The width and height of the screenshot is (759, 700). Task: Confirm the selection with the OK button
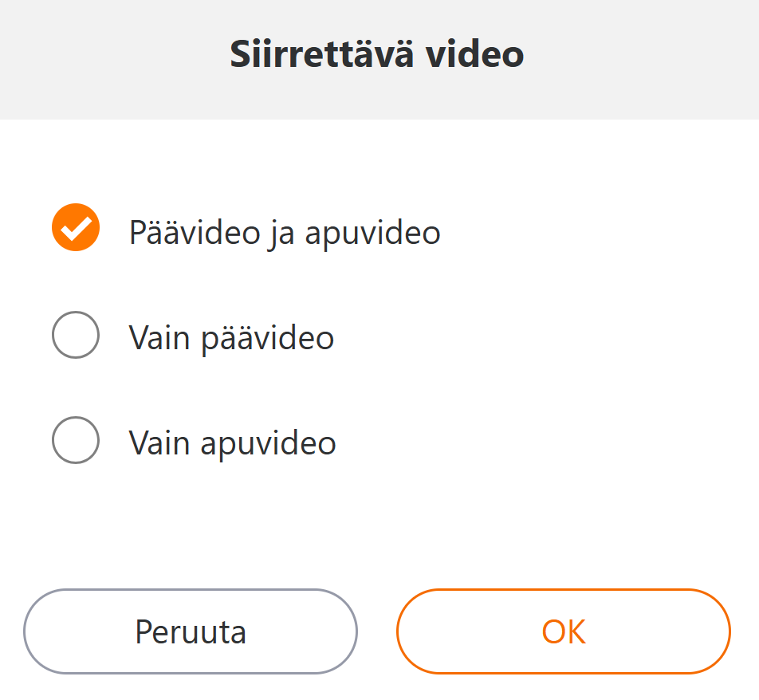[x=563, y=631]
